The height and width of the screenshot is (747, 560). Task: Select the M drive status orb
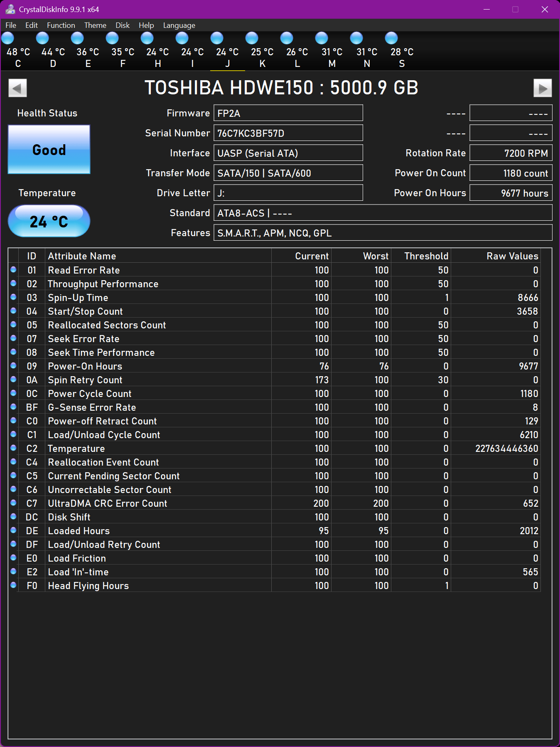tap(322, 38)
